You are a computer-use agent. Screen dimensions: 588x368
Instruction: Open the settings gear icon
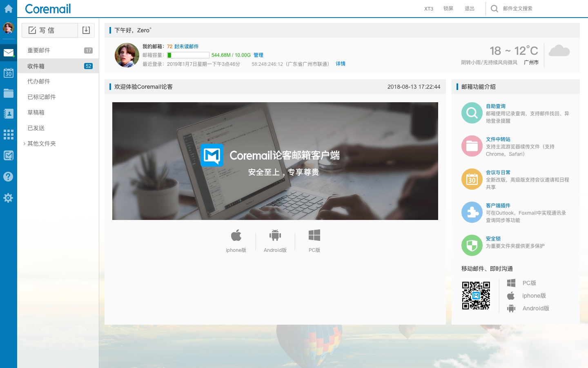pos(8,198)
